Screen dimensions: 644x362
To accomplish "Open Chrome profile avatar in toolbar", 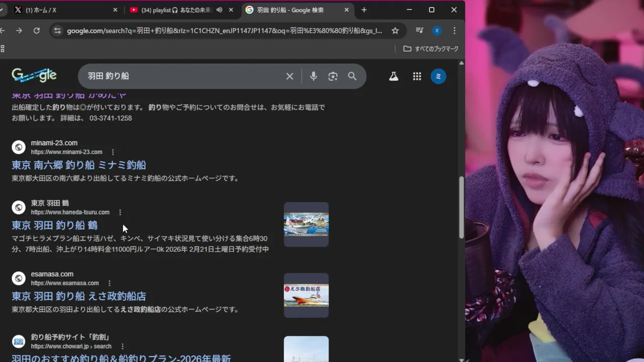I will coord(437,31).
